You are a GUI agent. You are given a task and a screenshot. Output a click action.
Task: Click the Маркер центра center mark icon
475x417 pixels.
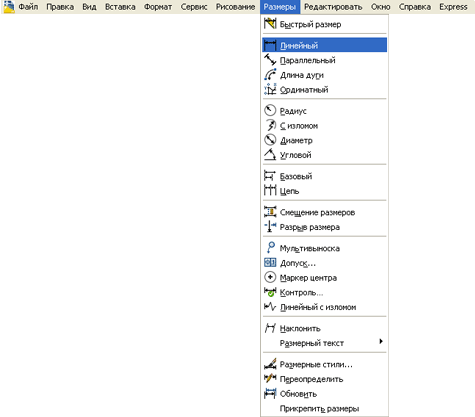(270, 277)
